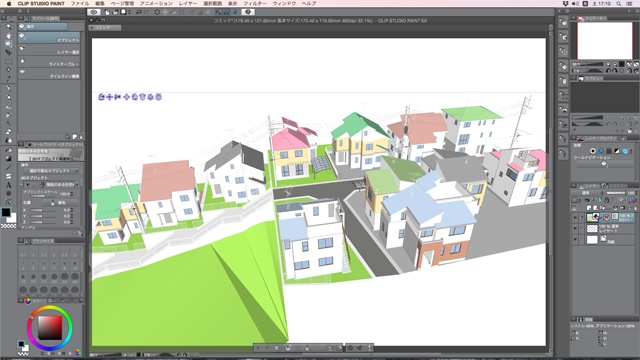The image size is (640, 360).
Task: Select the Move (hand) tool
Action: (x=8, y=36)
